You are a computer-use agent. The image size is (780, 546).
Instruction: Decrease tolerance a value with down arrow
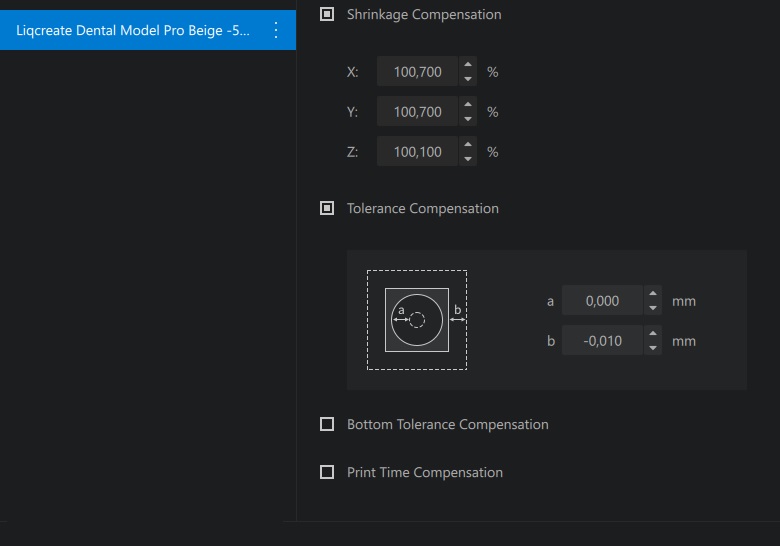coord(653,308)
